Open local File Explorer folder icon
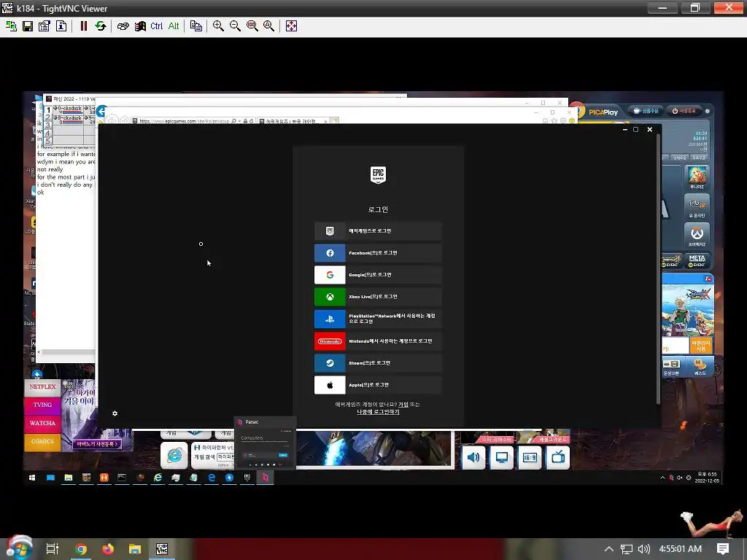Screen dimensions: 747x560 pyautogui.click(x=135, y=549)
